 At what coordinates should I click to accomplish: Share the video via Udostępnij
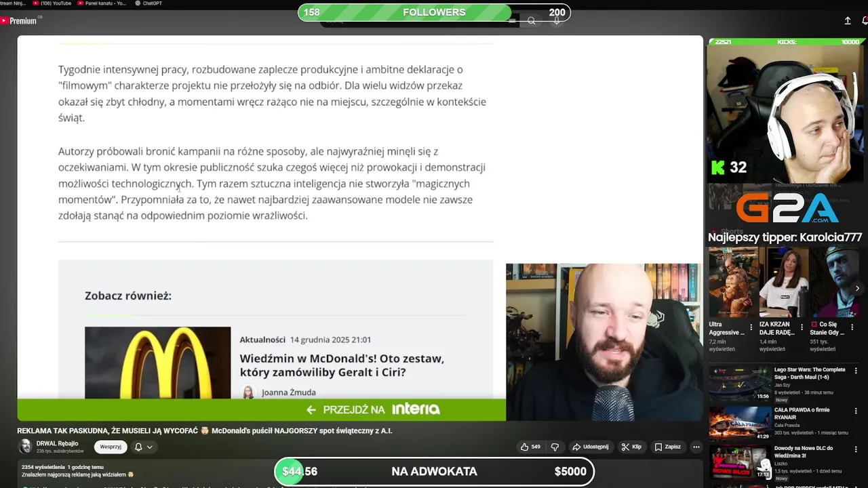click(590, 447)
